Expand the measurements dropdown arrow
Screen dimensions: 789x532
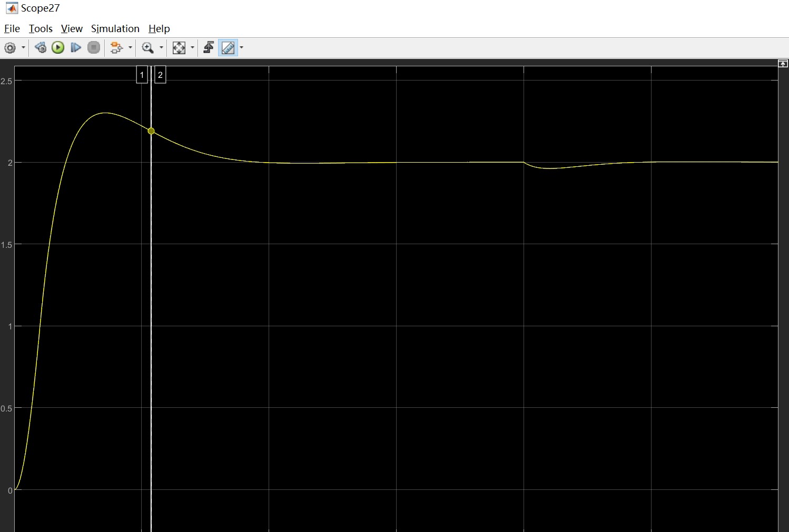point(242,48)
